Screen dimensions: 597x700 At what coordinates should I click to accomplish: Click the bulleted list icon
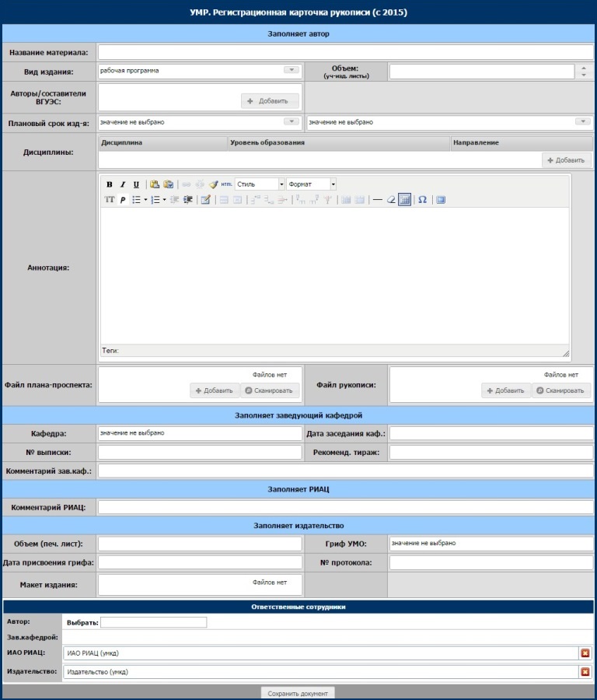click(x=136, y=200)
